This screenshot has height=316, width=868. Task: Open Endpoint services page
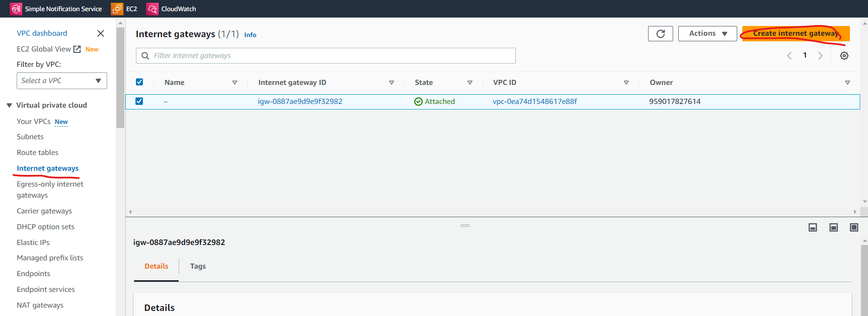tap(46, 290)
